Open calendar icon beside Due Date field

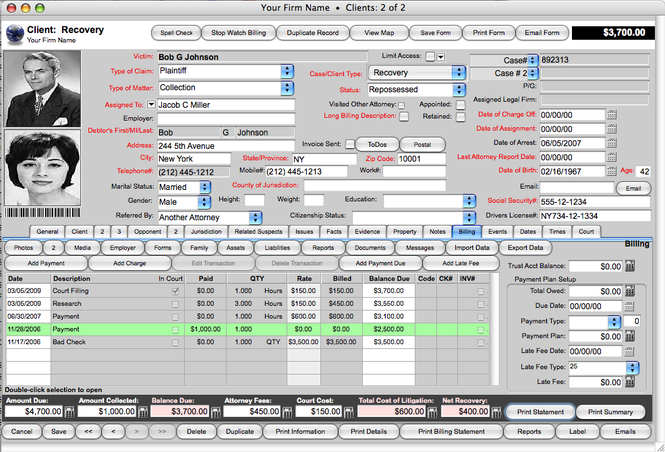click(629, 306)
